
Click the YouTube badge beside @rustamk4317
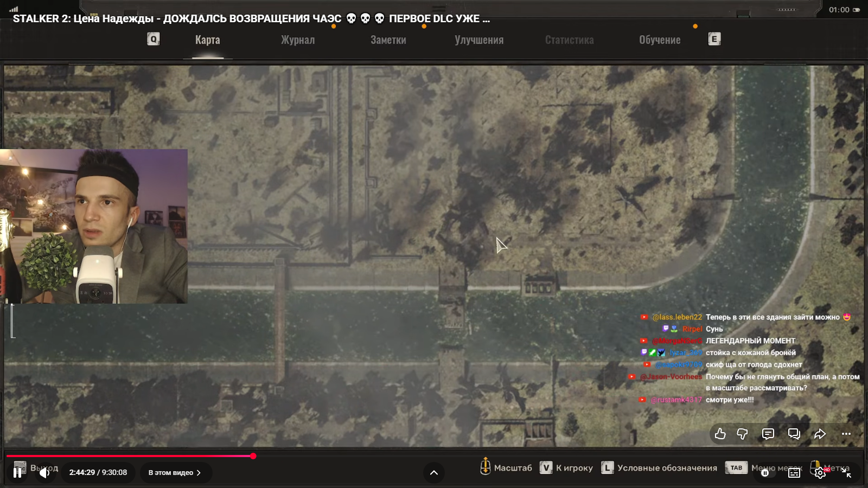[642, 400]
